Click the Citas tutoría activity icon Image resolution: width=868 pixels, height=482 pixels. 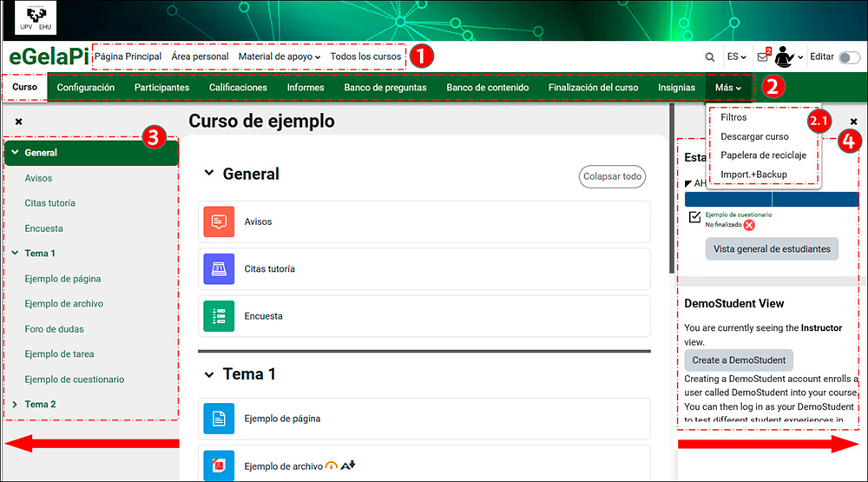[218, 269]
